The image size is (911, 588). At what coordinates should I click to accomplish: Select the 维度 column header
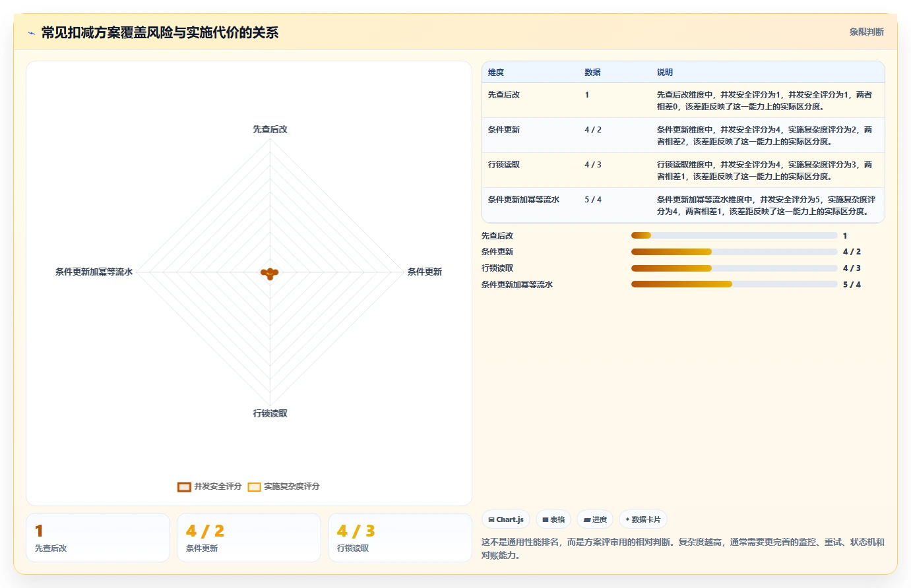coord(496,73)
